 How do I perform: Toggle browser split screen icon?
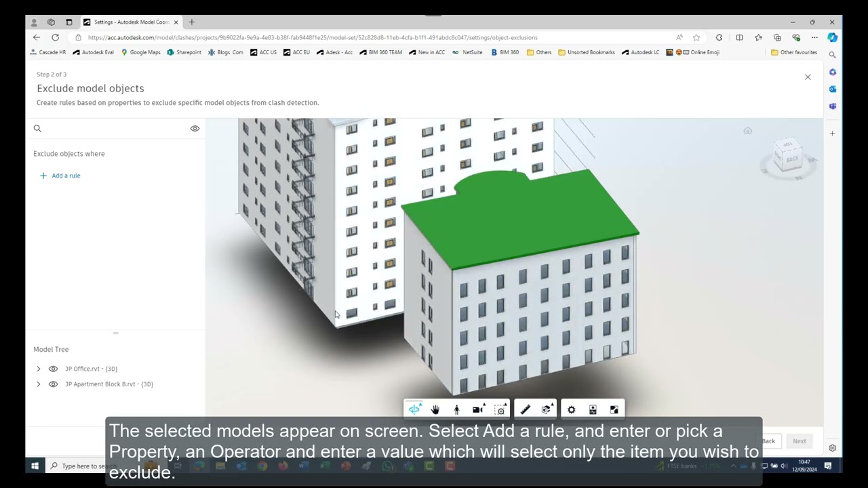coord(739,37)
